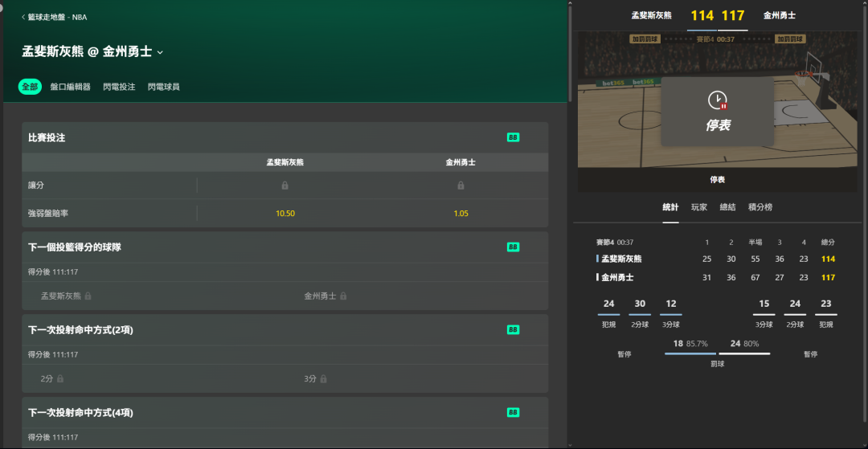Click 孟斐斯灰熊 row in stats table
868x449 pixels.
click(716, 259)
